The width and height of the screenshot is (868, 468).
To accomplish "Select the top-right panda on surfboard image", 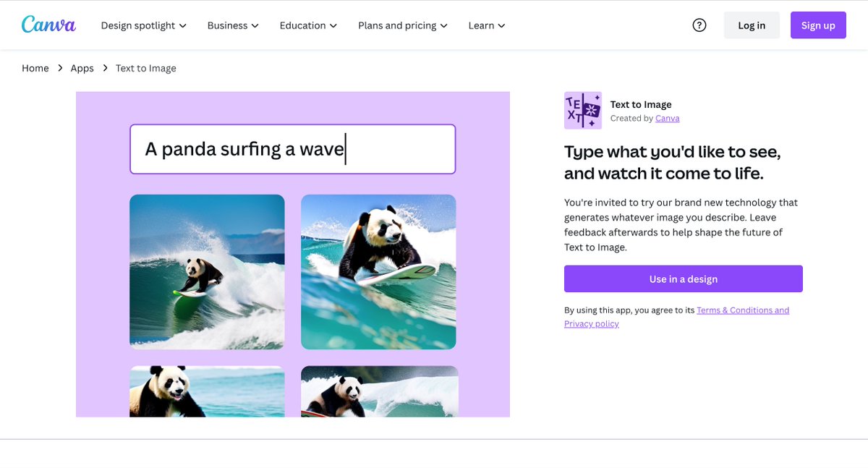I will [x=378, y=272].
